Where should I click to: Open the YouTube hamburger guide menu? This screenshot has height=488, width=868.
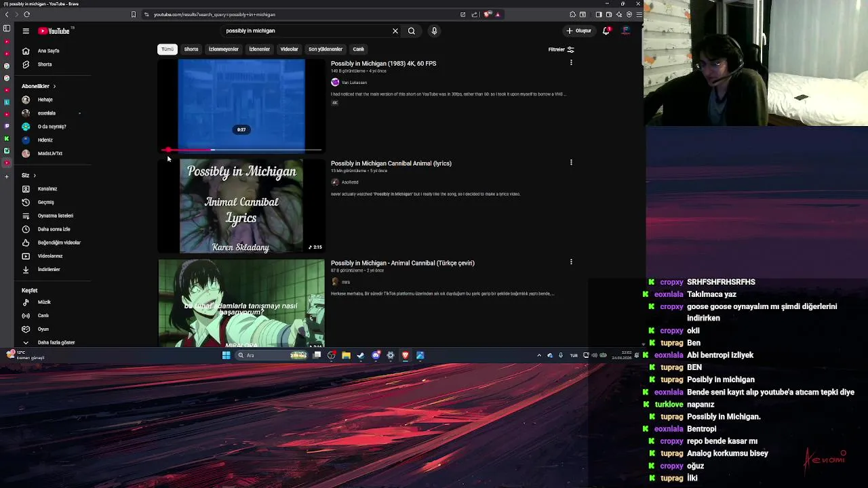click(26, 30)
